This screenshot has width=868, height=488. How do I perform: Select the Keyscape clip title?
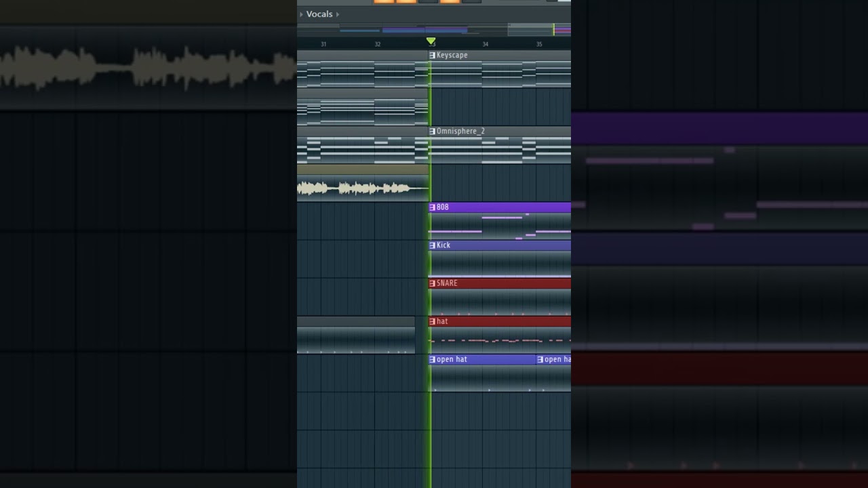(452, 55)
